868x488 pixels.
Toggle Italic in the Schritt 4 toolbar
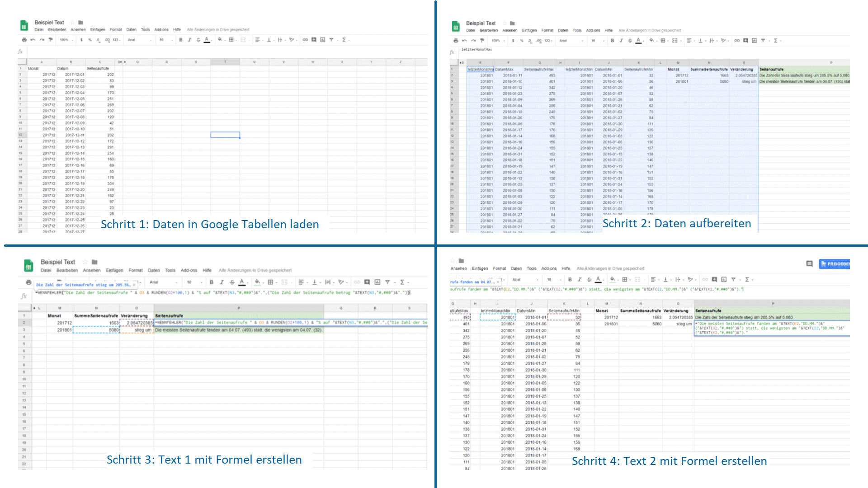coord(579,279)
